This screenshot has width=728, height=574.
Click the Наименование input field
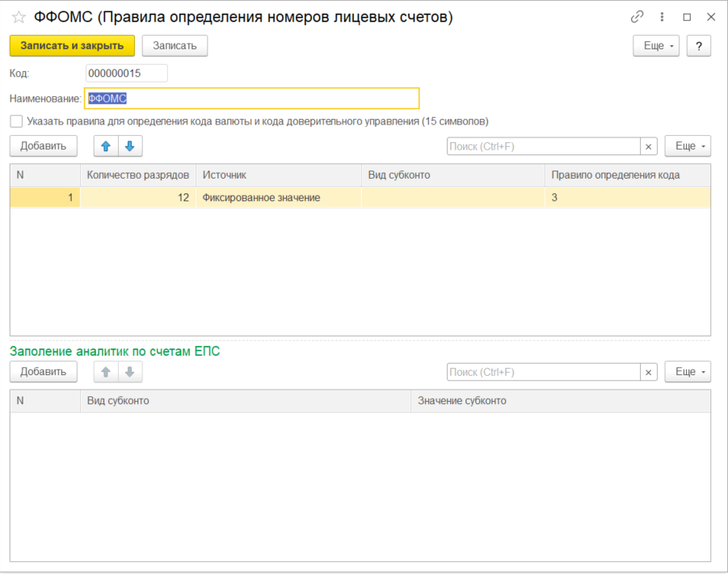coord(251,98)
